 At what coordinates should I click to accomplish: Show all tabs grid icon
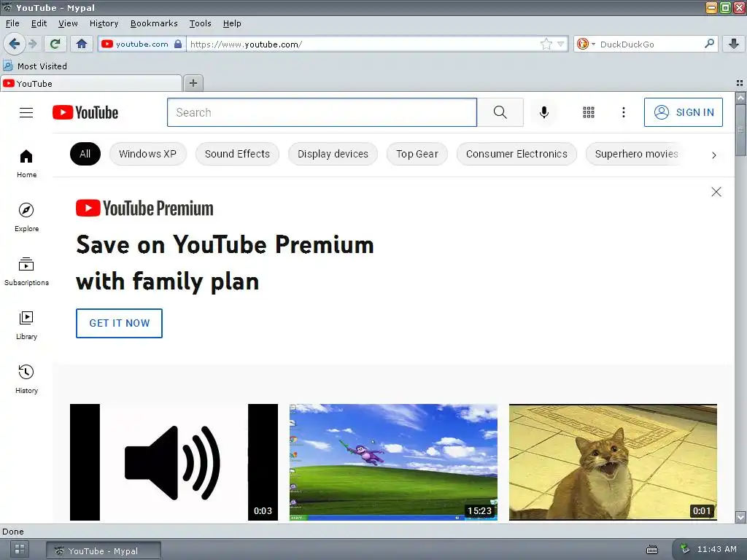coord(740,83)
